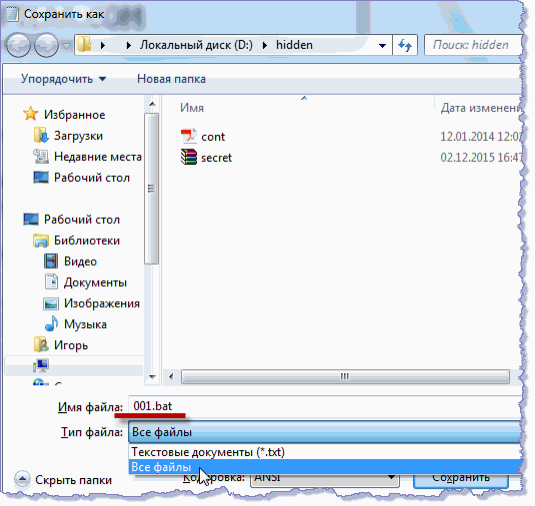
Task: Click the Forward navigation arrow button
Action: (46, 45)
